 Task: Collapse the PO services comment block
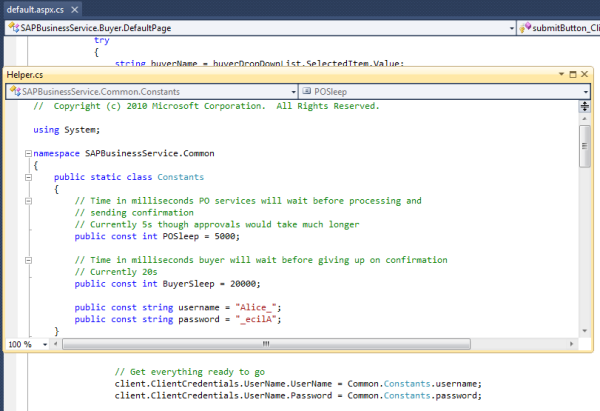(x=28, y=201)
